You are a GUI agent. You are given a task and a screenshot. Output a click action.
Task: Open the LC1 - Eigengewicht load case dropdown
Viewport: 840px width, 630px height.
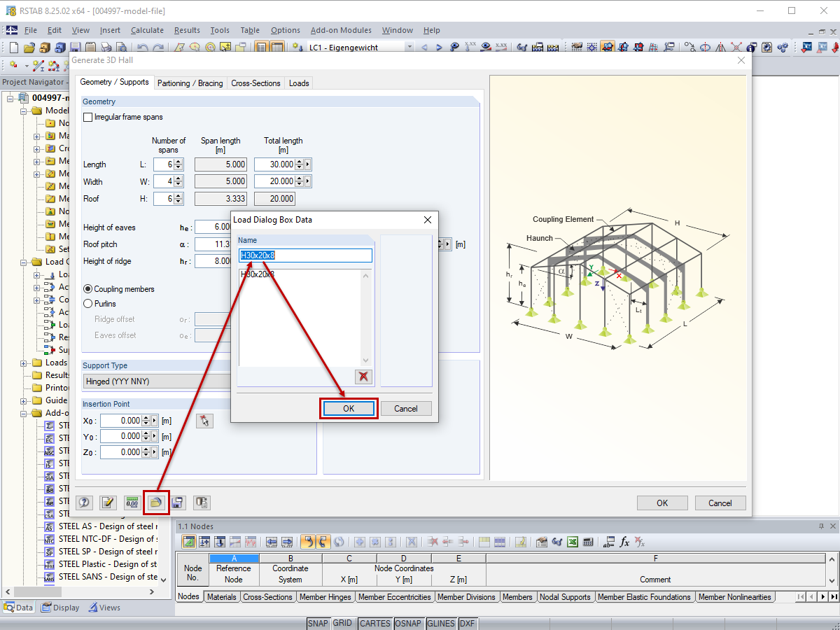point(408,48)
